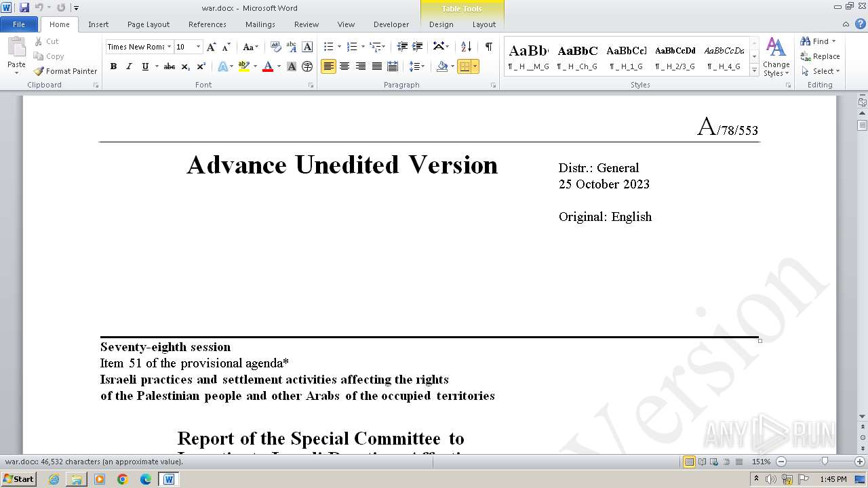Click the zoom slider handle

824,462
